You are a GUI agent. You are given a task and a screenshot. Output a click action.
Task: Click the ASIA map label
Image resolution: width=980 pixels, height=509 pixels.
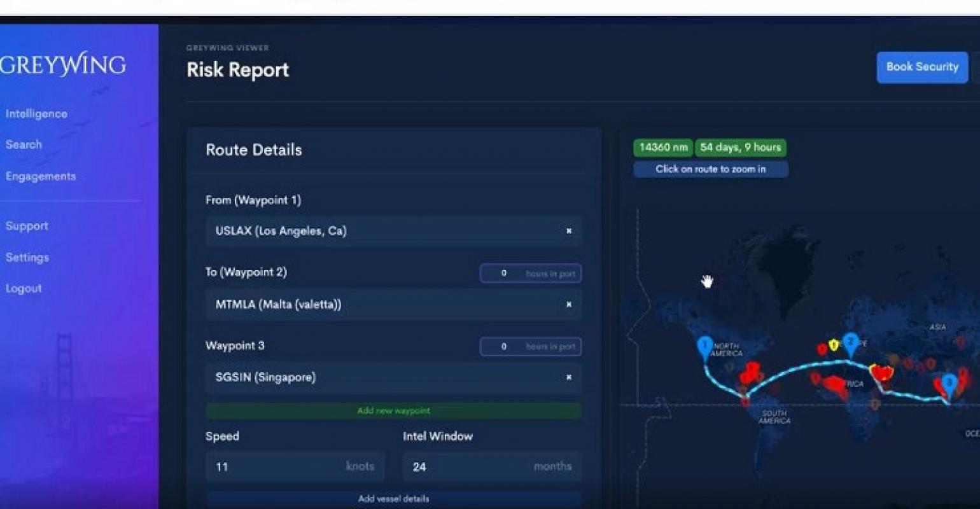tap(937, 327)
